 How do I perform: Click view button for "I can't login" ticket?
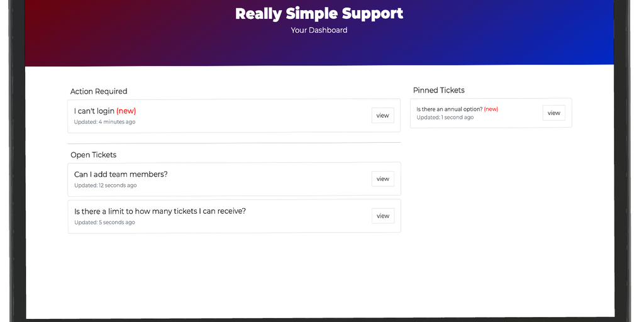[x=382, y=115]
